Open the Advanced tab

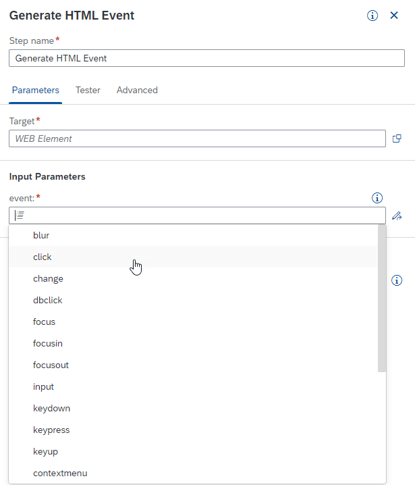click(x=137, y=90)
